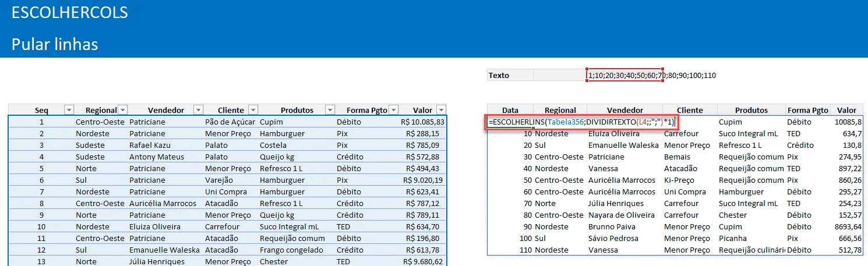Select the Uni Compra cell in left table
Image resolution: width=868 pixels, height=266 pixels.
[231, 192]
